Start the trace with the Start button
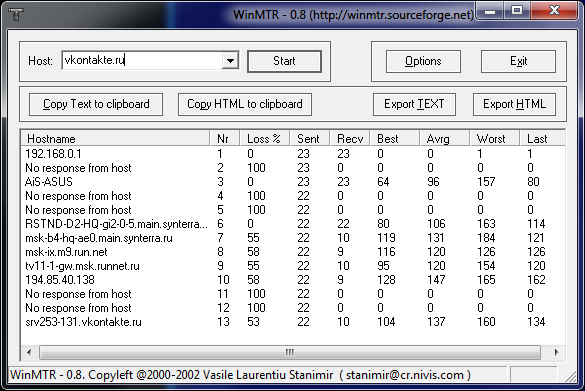The image size is (585, 391). coord(284,61)
